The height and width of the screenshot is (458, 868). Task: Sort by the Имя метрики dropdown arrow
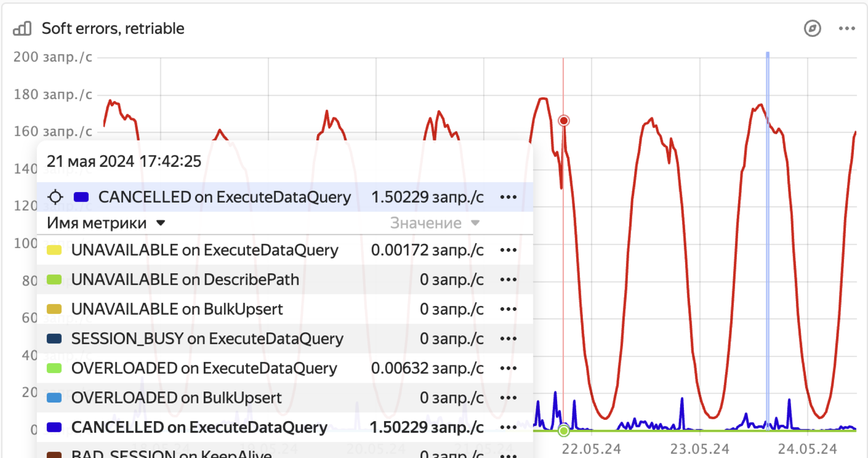point(161,223)
